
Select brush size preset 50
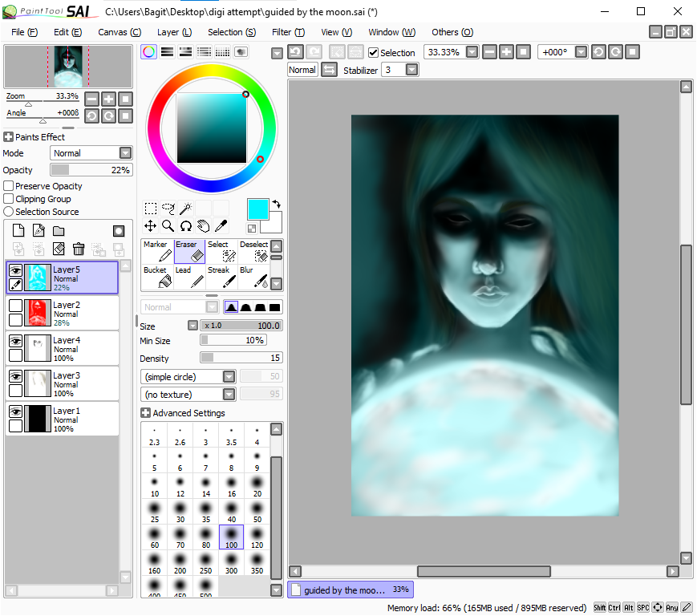tap(257, 511)
